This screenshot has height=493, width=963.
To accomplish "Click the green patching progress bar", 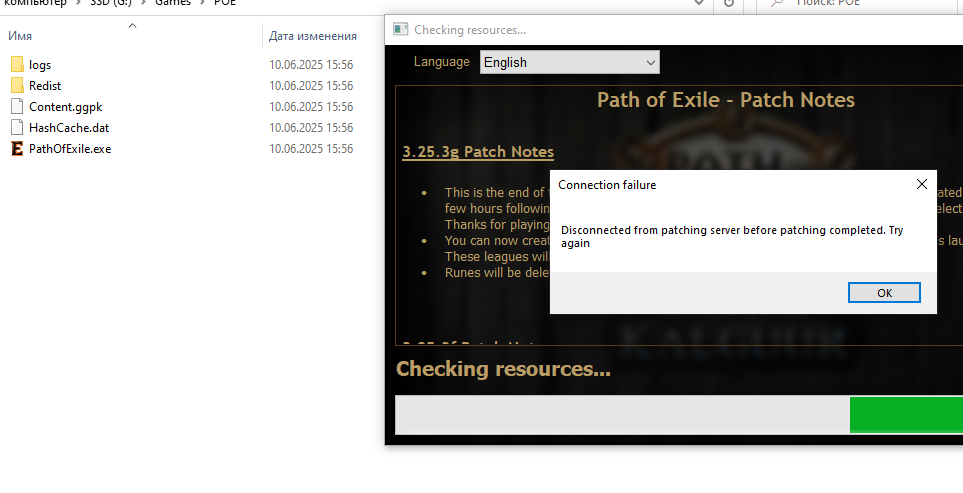I will 906,414.
